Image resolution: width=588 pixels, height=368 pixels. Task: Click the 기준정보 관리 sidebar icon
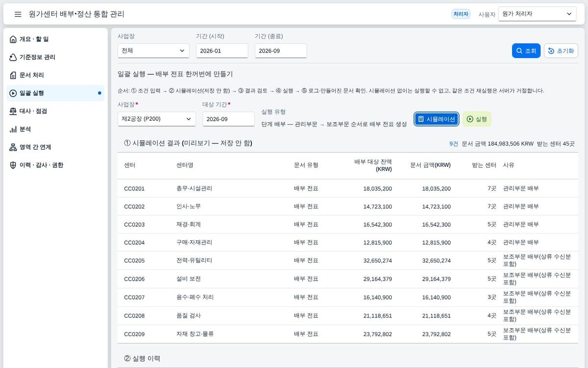[x=13, y=57]
